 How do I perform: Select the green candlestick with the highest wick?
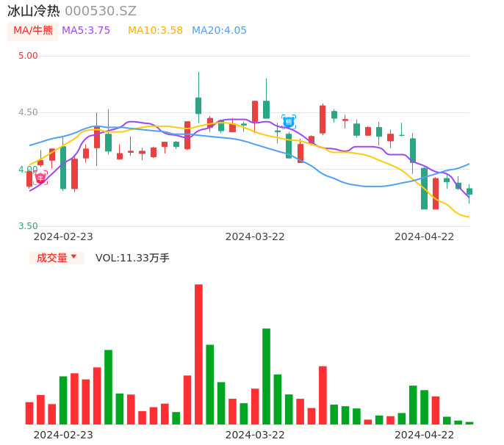coord(198,105)
